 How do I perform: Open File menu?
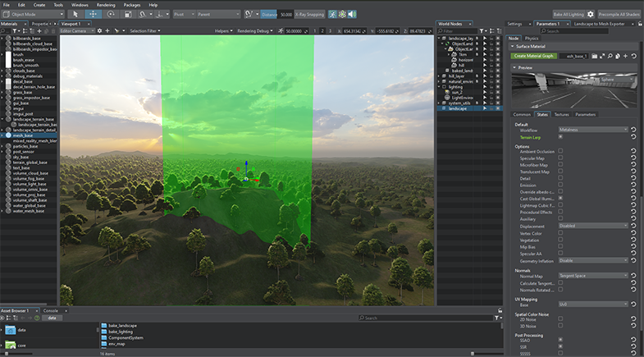[x=7, y=5]
